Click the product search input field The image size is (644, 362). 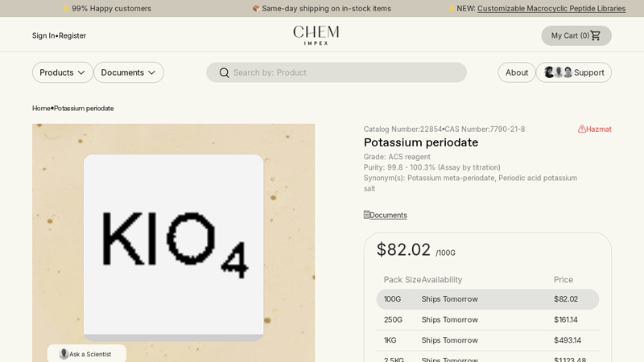click(x=346, y=72)
